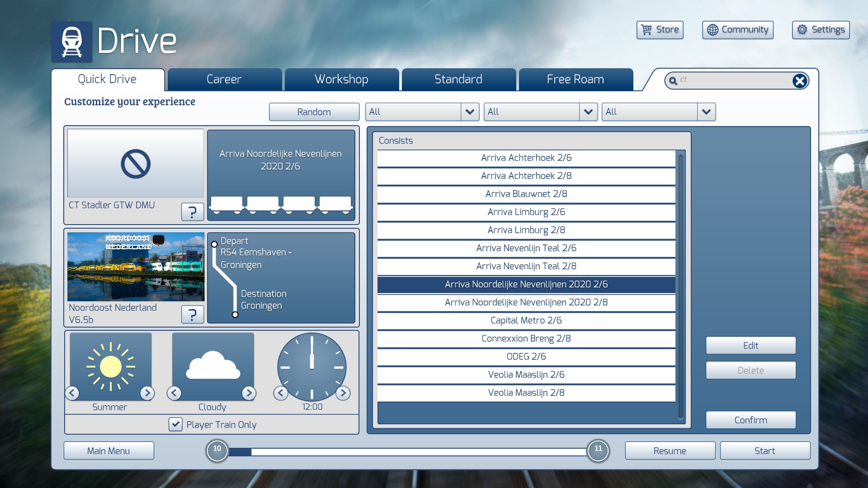Viewport: 868px width, 488px height.
Task: Click the Noordoost Nederland route thumbnail
Action: tap(136, 267)
